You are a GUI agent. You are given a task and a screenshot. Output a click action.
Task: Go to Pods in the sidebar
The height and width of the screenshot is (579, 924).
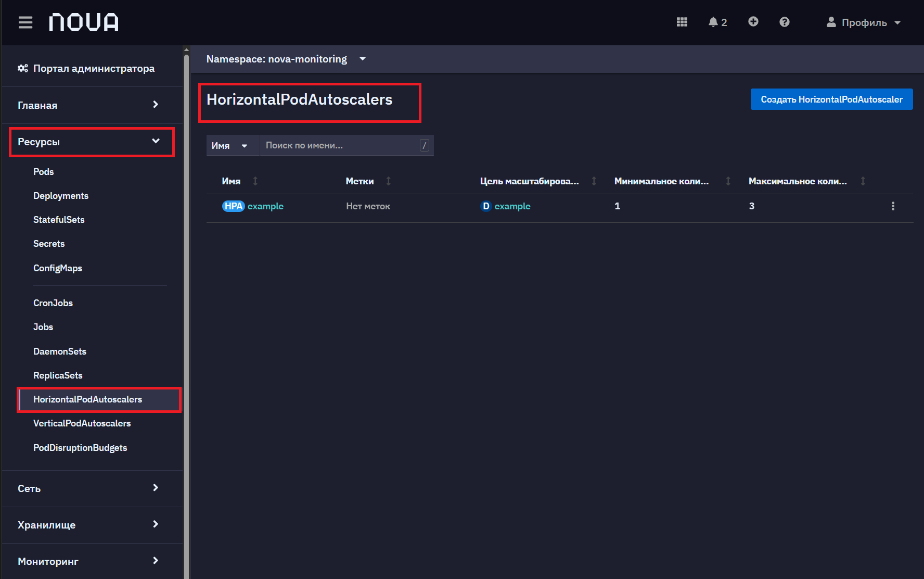point(44,172)
